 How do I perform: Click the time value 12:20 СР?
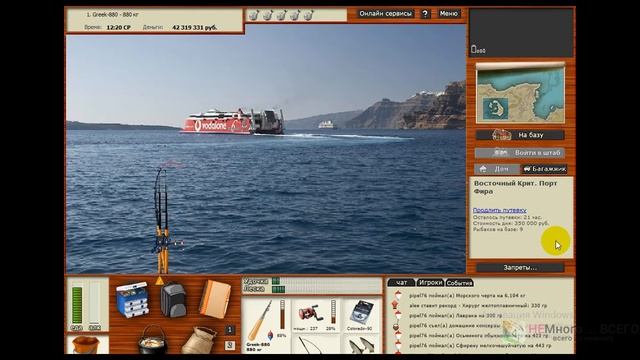point(118,27)
